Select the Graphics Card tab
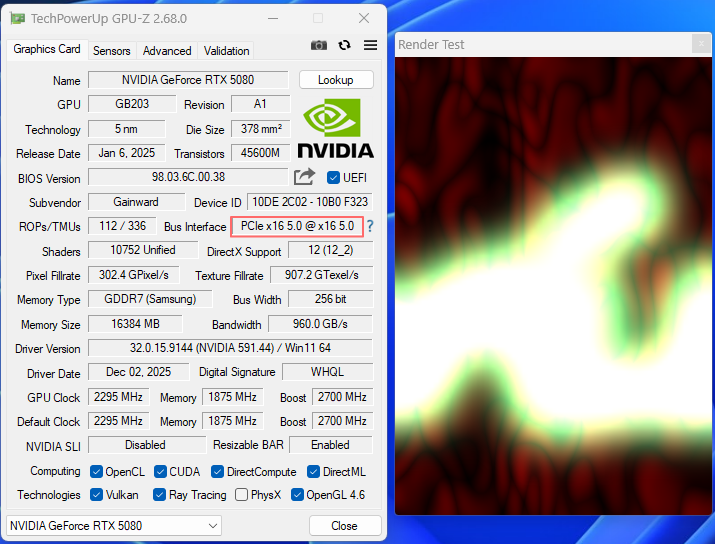The image size is (715, 544). [x=47, y=49]
